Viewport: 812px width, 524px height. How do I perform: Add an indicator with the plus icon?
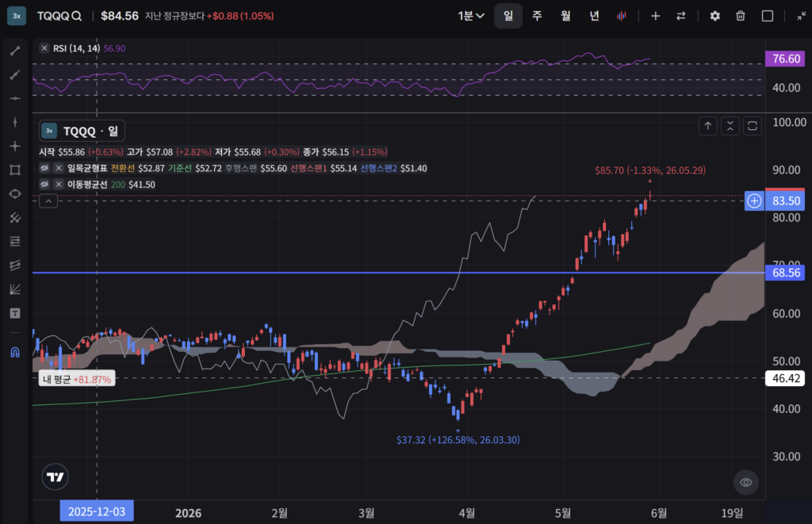click(x=656, y=16)
